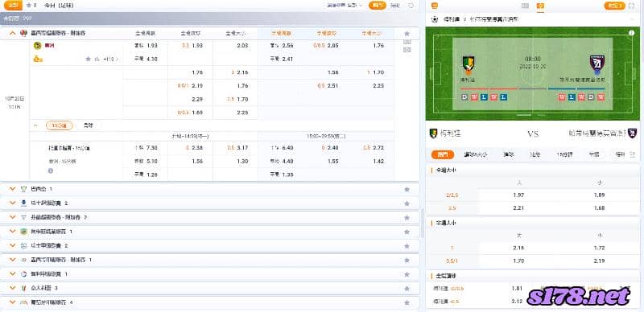This screenshot has width=644, height=312.
Task: Open the scoreboard view icon beside the pitch icon
Action: point(525,6)
